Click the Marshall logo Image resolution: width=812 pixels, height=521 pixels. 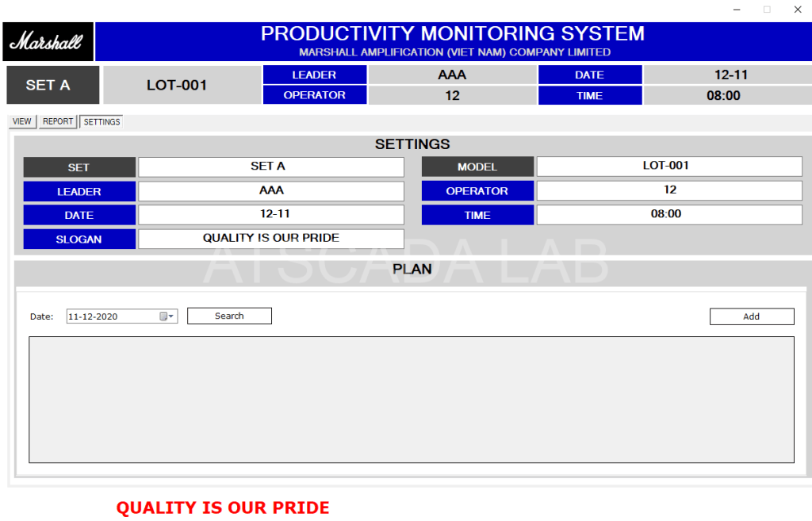click(x=48, y=41)
